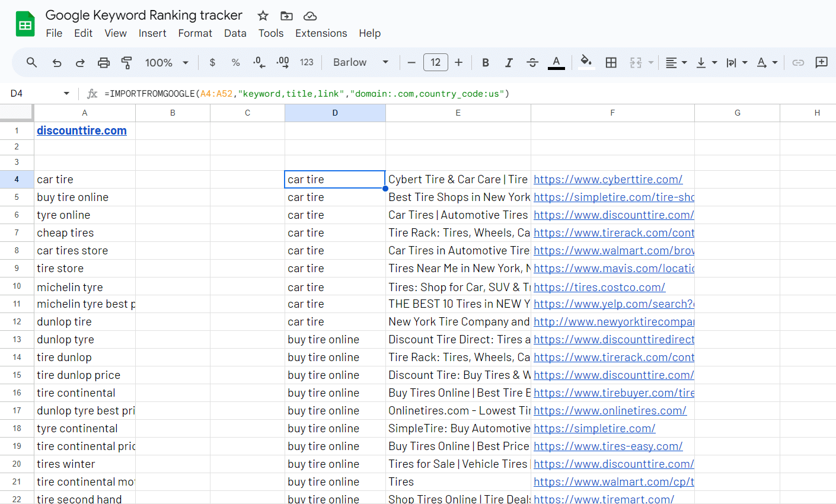
Task: Add a comment using toolbar icon
Action: pyautogui.click(x=821, y=63)
